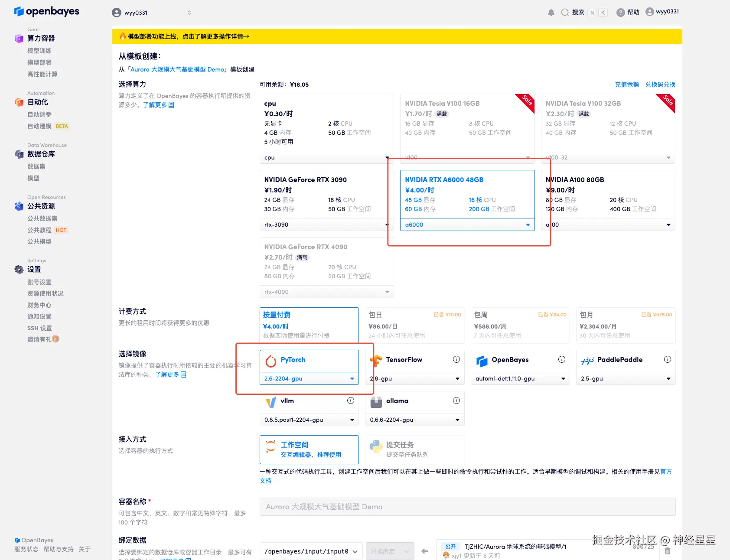Expand TensorFlow version dropdown

tap(415, 378)
